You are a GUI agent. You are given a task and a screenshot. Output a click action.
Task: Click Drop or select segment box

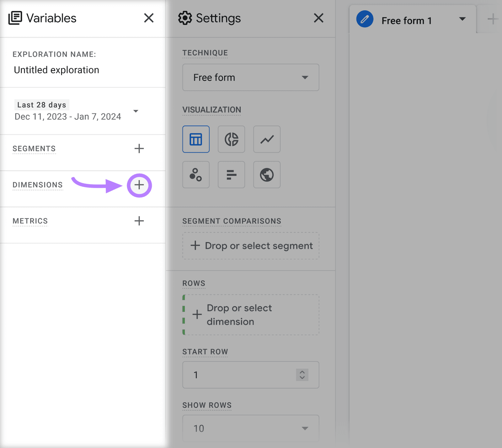(x=251, y=246)
